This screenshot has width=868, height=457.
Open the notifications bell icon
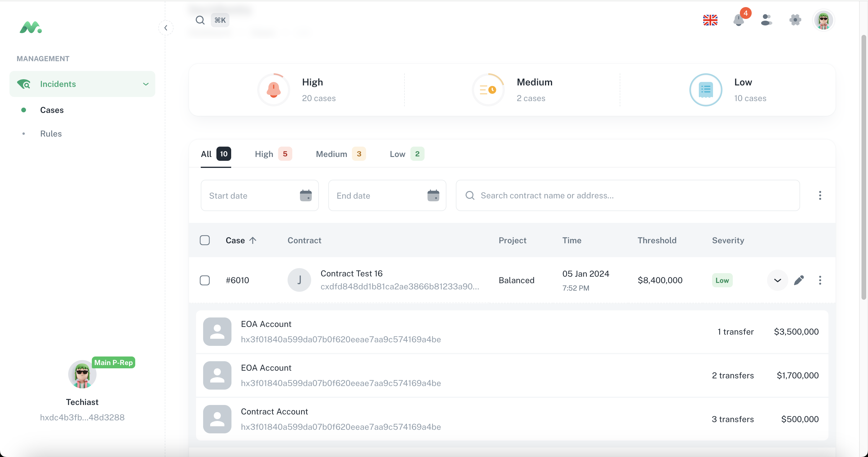pos(738,20)
